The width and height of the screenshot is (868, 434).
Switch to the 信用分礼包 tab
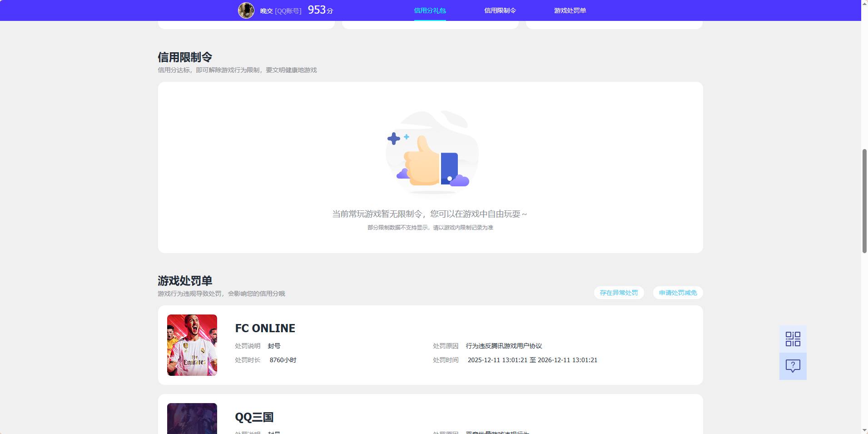click(x=430, y=10)
